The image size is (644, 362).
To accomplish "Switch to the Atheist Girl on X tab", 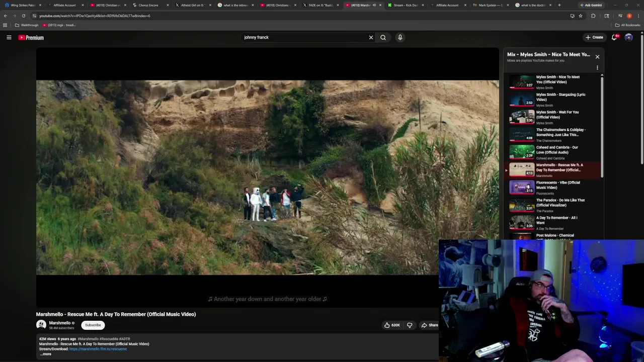I will pyautogui.click(x=192, y=5).
